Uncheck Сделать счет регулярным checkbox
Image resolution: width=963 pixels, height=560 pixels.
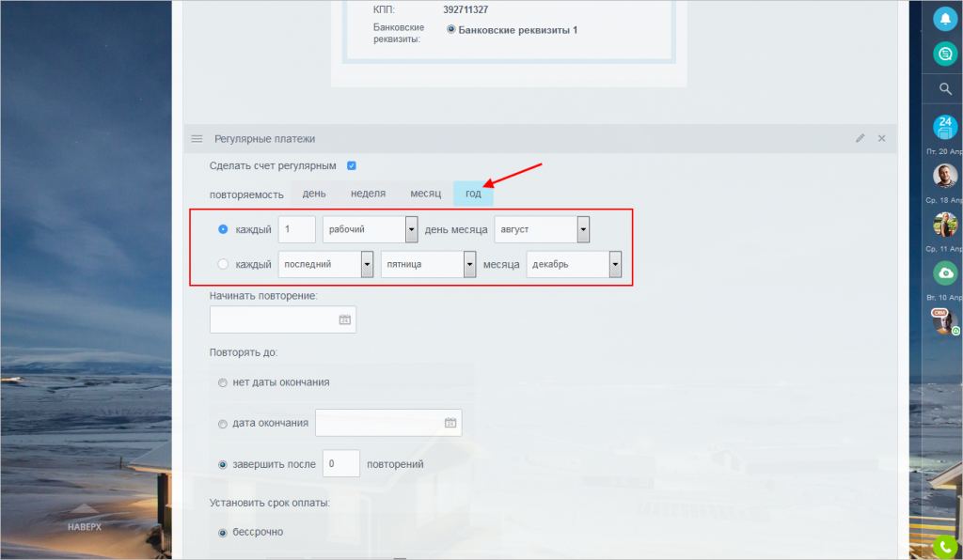coord(352,165)
